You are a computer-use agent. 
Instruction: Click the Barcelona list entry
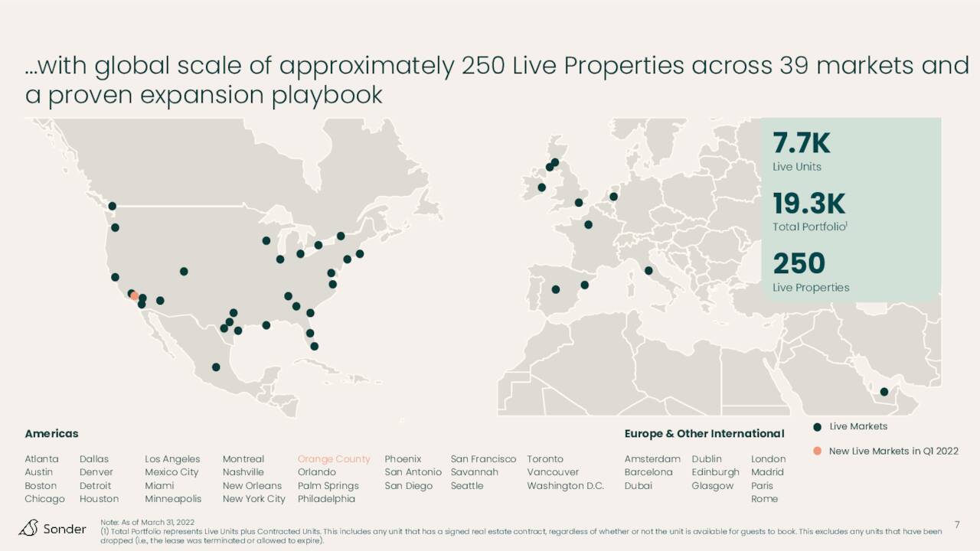648,472
